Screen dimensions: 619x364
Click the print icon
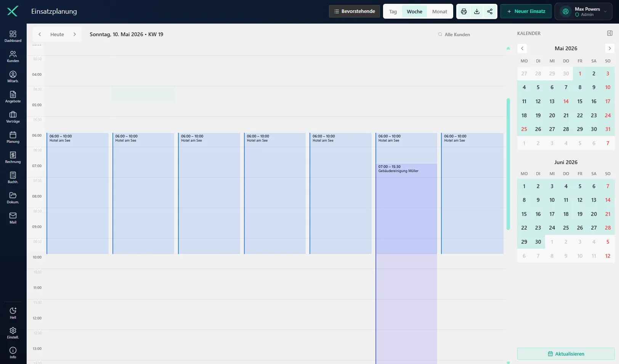(464, 11)
